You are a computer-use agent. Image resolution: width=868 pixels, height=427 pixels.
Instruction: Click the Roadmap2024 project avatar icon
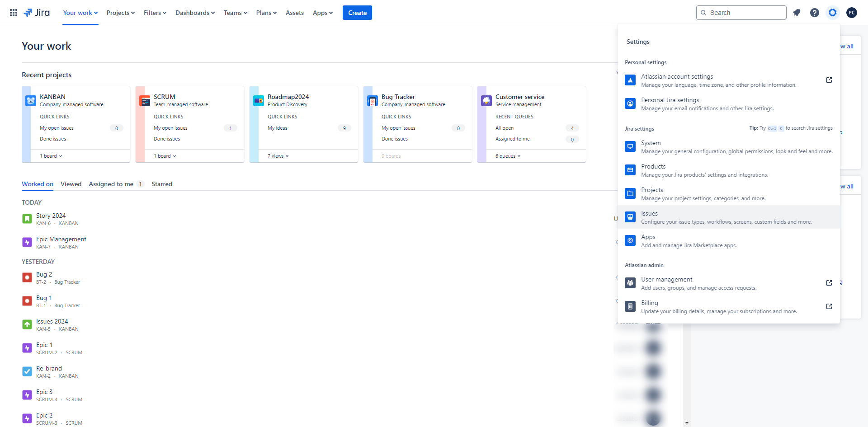point(259,101)
